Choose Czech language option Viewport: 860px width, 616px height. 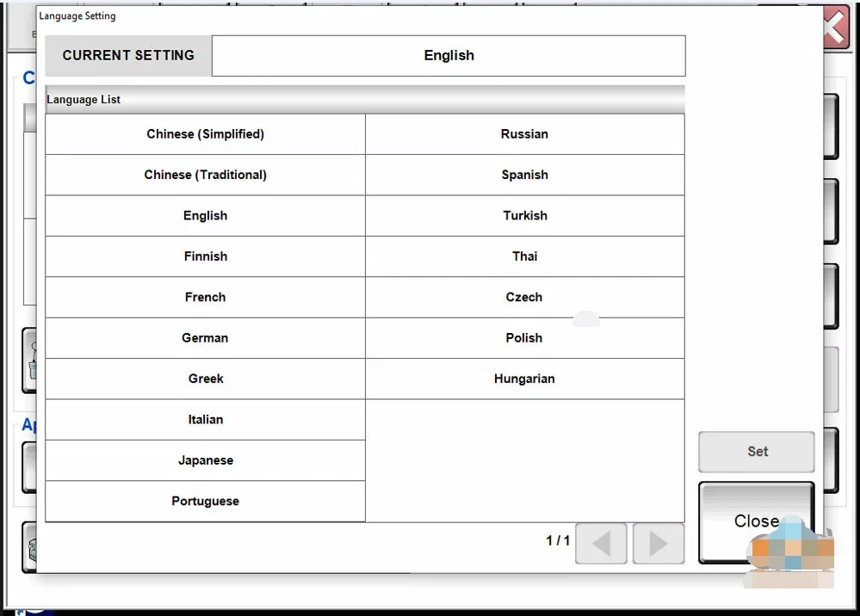pyautogui.click(x=524, y=297)
